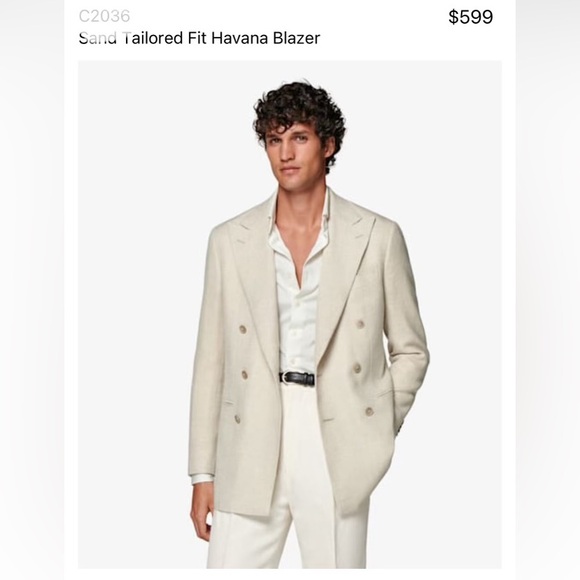Click the white shirt cuff below the sleeve
The height and width of the screenshot is (580, 580).
pos(202,479)
